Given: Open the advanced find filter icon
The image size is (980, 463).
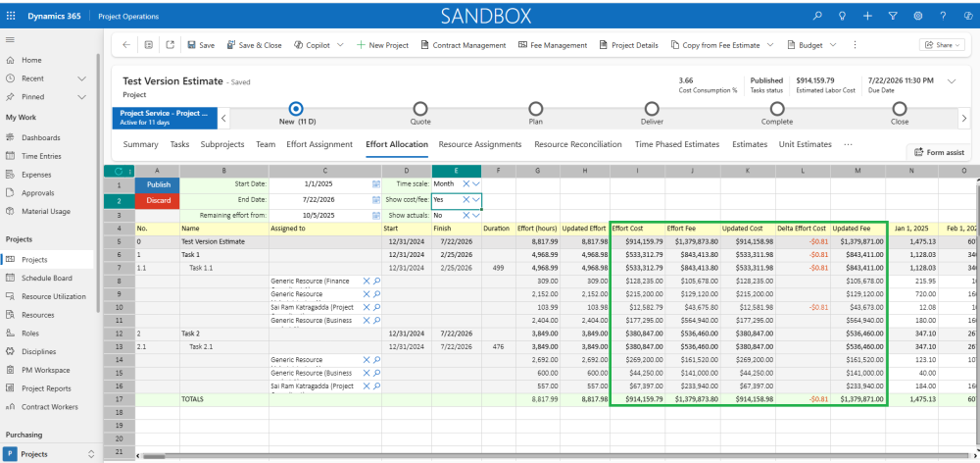Looking at the screenshot, I should point(893,17).
